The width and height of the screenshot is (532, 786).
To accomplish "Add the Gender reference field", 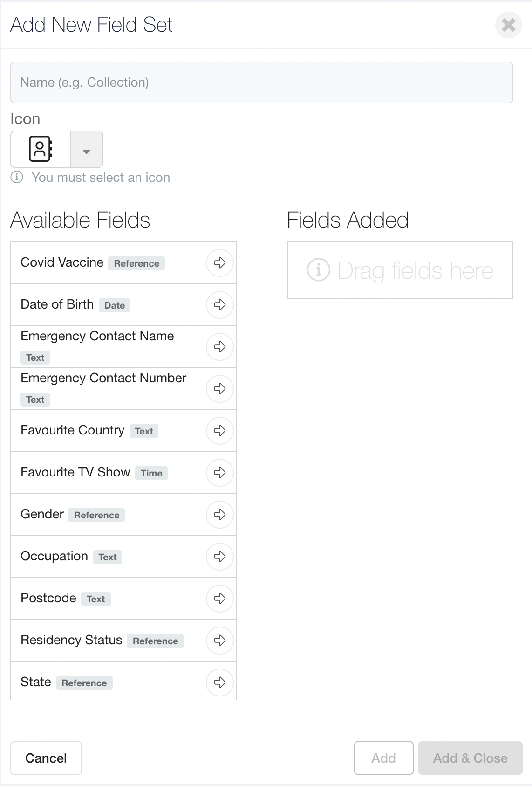I will (219, 515).
